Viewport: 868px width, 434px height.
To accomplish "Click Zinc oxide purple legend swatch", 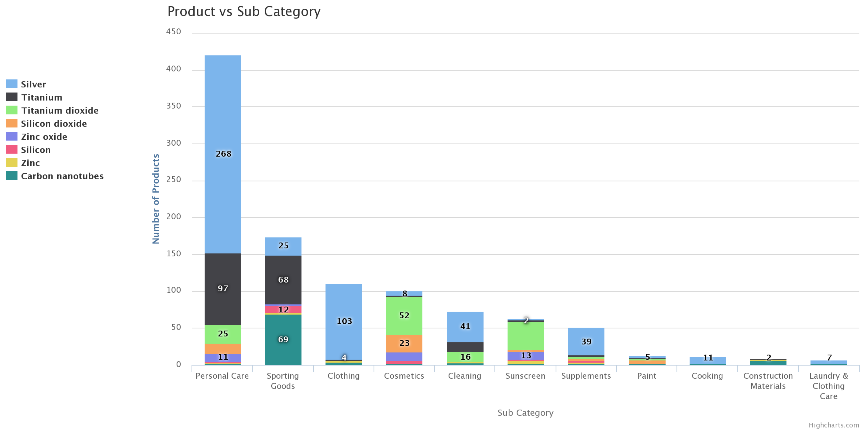I will (x=11, y=136).
